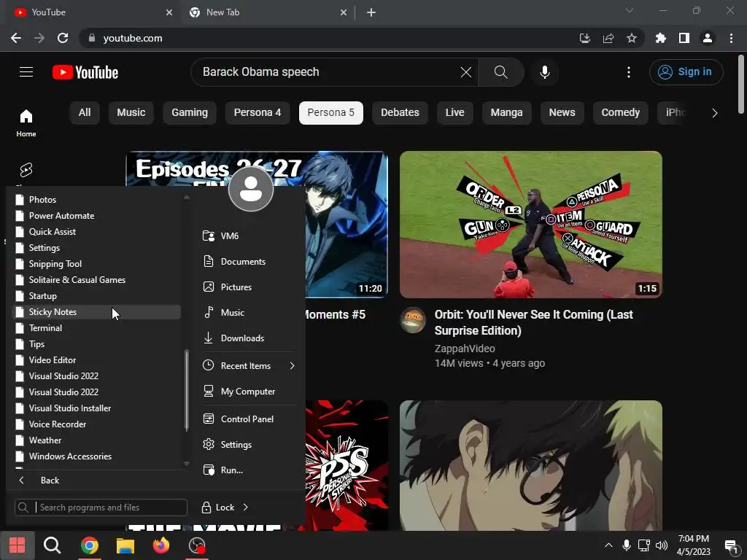Open Control Panel from Start menu
This screenshot has width=747, height=560.
pos(248,419)
